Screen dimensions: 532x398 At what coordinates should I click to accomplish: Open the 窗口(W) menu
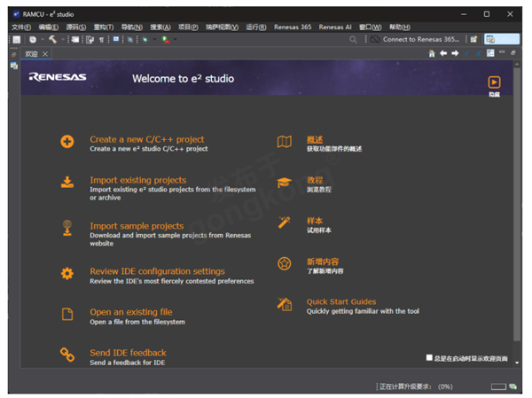point(370,27)
